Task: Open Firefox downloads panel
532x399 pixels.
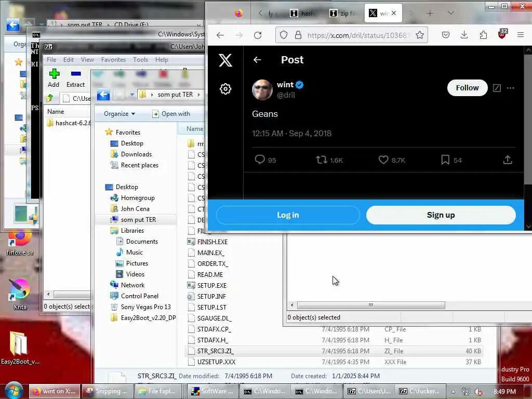Action: pos(464,35)
